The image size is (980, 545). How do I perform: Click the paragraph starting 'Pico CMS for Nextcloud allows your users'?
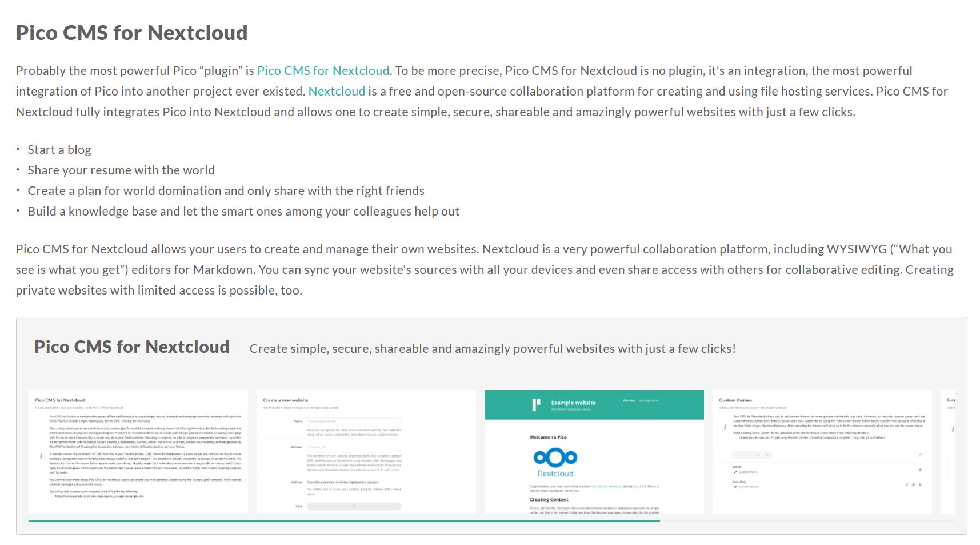click(x=485, y=270)
